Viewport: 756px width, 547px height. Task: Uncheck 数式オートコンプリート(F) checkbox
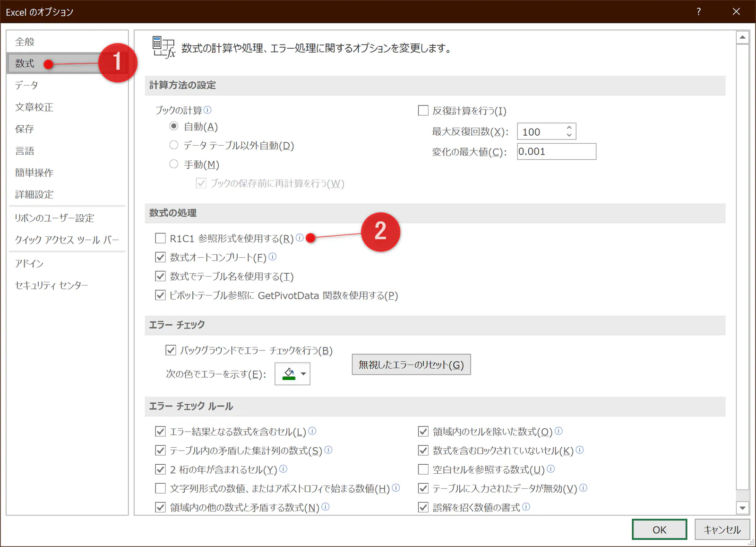click(161, 257)
